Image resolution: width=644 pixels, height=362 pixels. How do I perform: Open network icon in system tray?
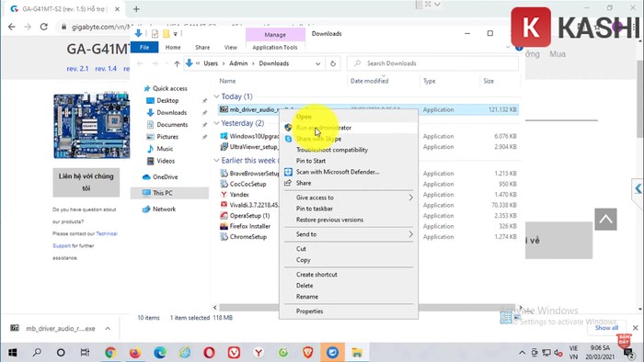[x=546, y=353]
